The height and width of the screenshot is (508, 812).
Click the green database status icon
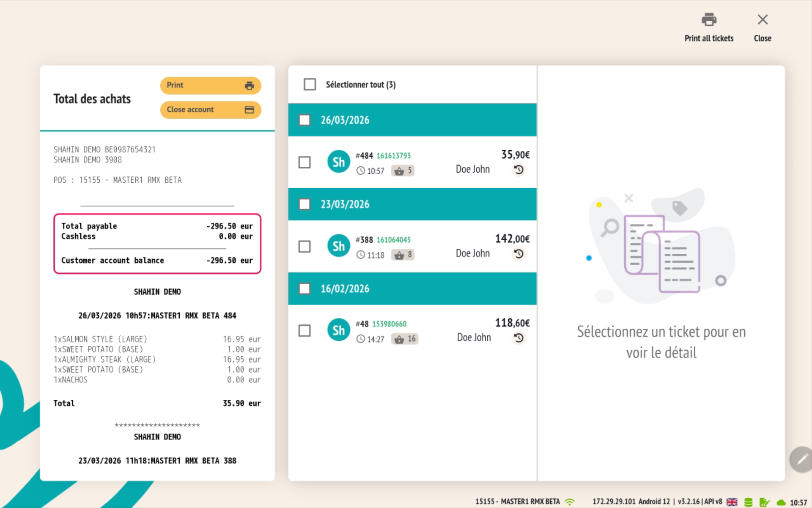[748, 502]
